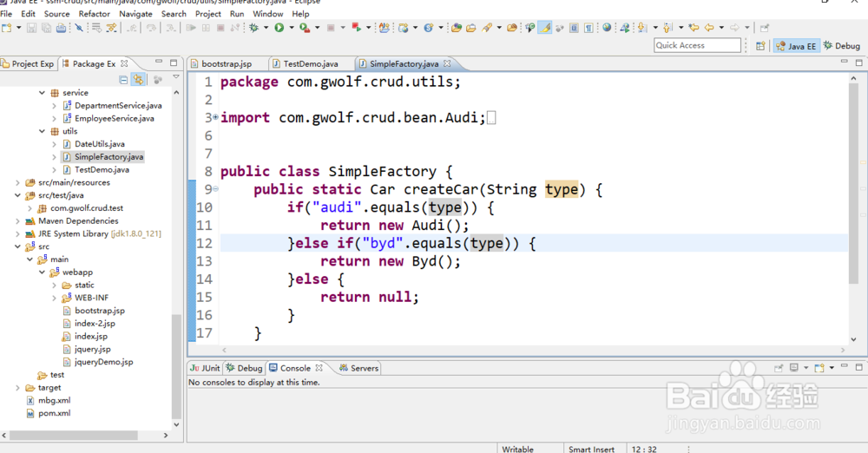
Task: Toggle Mark Occurrences highlighter icon
Action: click(x=545, y=28)
